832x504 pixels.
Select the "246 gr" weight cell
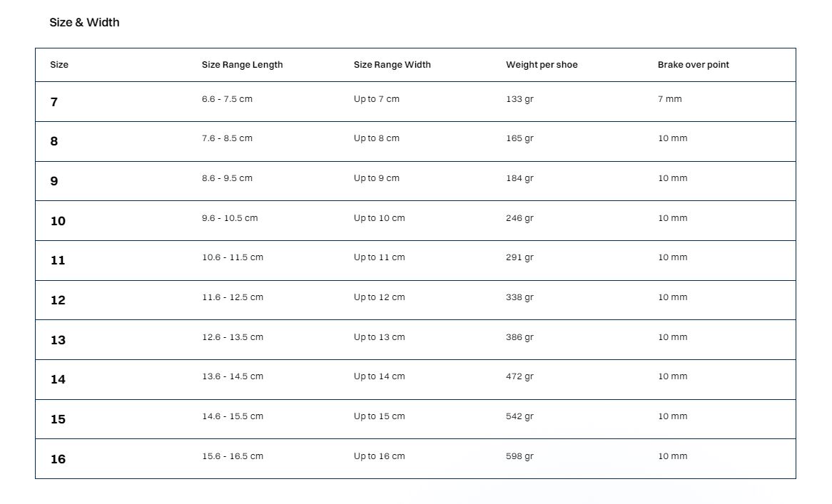click(519, 218)
